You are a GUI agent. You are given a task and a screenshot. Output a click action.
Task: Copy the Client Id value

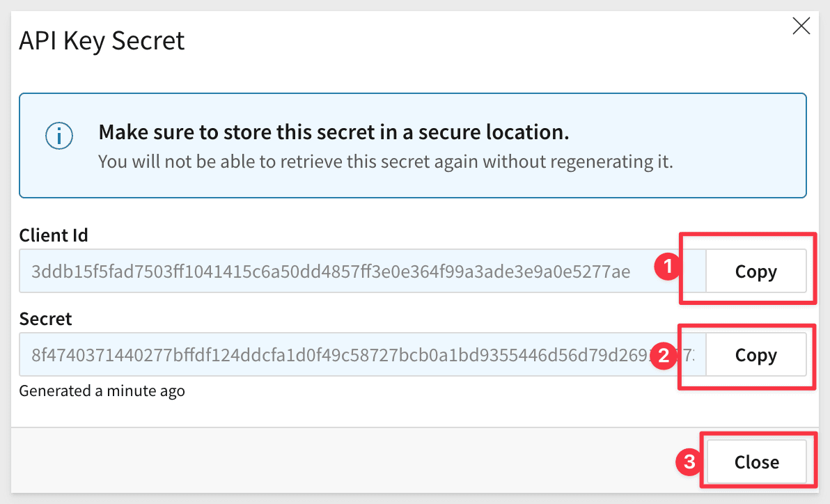pos(756,271)
